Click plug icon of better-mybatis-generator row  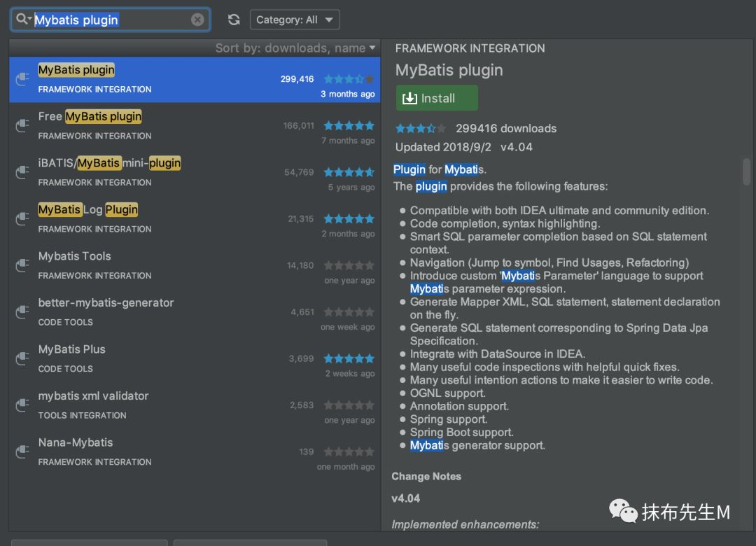point(22,312)
